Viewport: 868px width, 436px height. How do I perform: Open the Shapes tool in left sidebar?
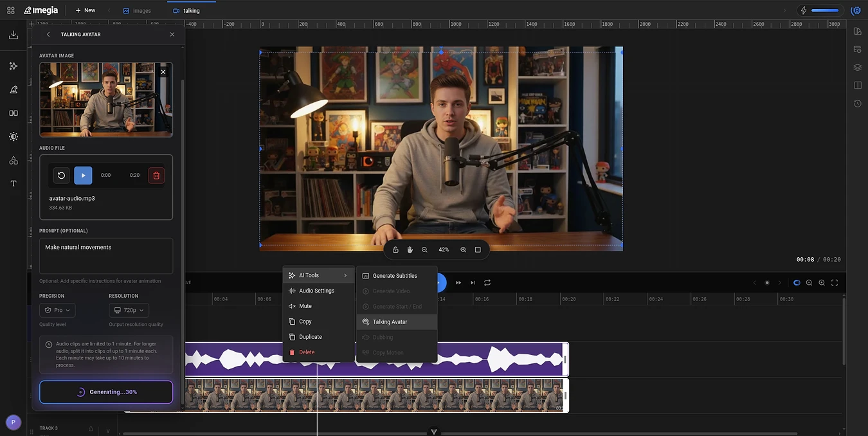(x=14, y=160)
